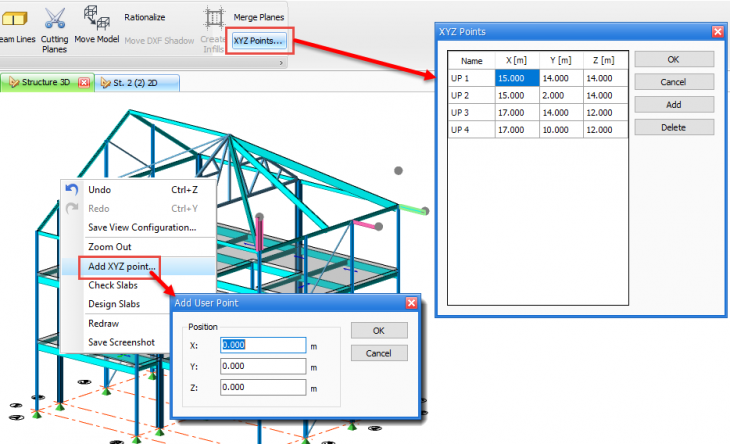Click the Move Model icon

coord(96,18)
